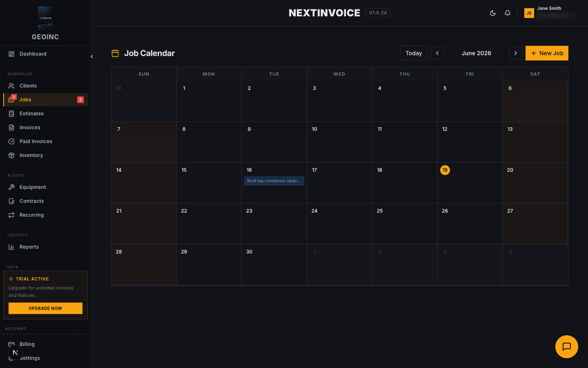Click the Clients people icon
The height and width of the screenshot is (368, 588).
pos(11,86)
